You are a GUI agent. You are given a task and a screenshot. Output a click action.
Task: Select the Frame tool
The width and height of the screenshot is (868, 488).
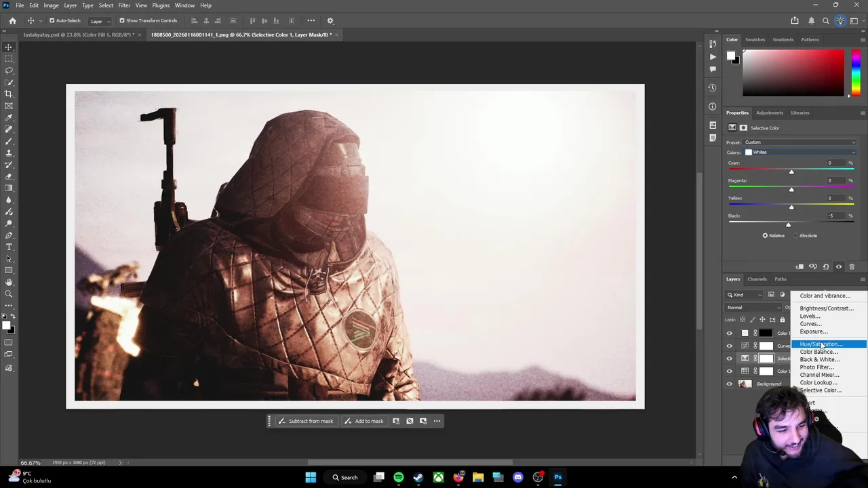pos(9,106)
